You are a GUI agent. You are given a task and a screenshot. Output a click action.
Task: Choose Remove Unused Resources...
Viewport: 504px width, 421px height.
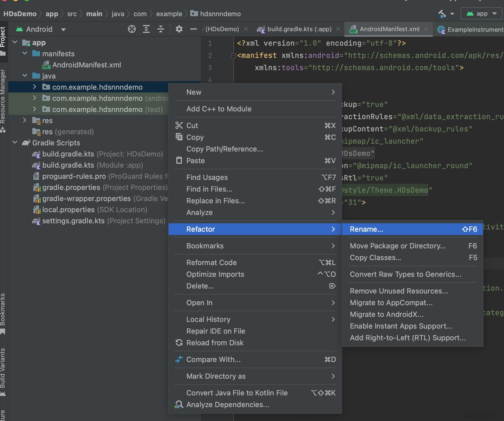(412, 291)
